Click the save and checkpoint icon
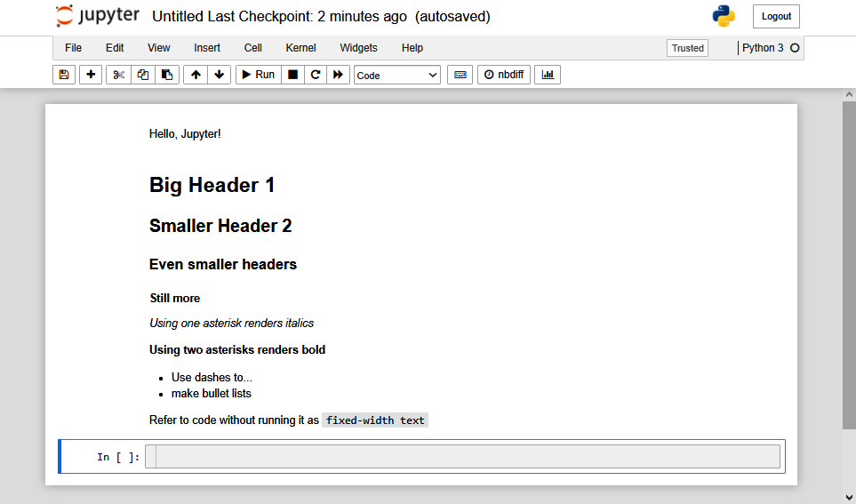This screenshot has height=504, width=856. 64,75
